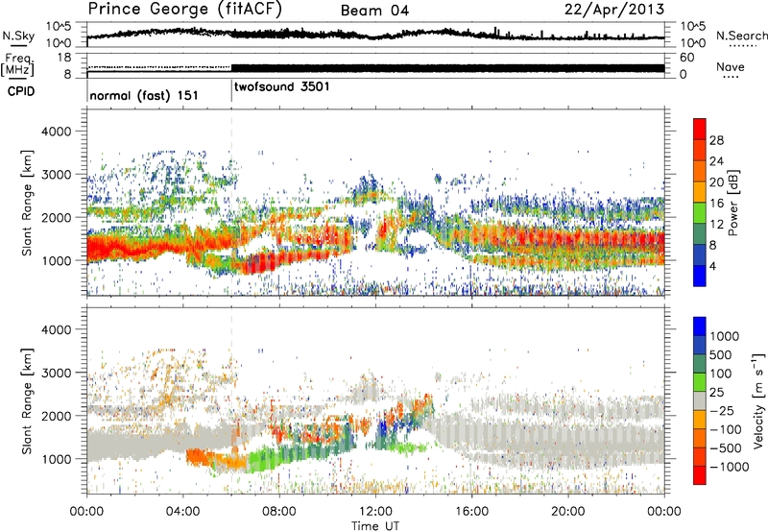Click the -100 label on Velocity colorbar
768x532 pixels.
(726, 429)
